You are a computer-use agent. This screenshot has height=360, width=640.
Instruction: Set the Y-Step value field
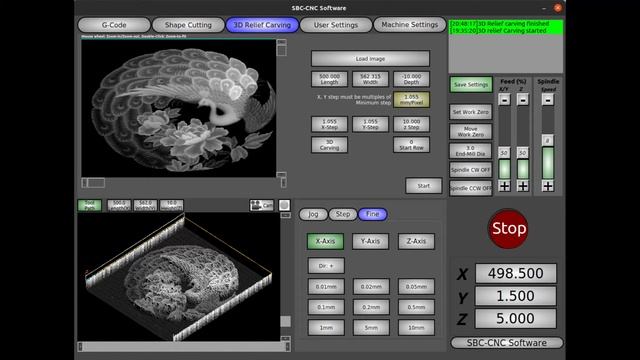(x=370, y=124)
